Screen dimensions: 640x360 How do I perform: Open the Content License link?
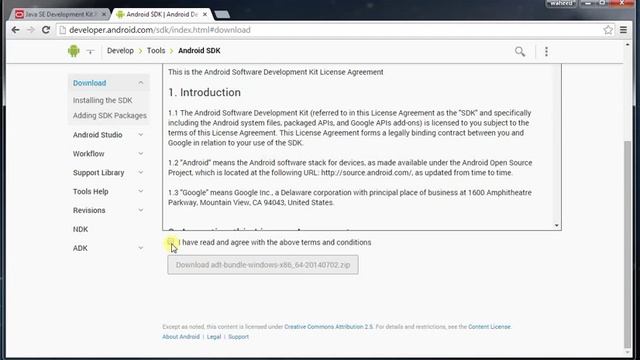click(x=489, y=327)
